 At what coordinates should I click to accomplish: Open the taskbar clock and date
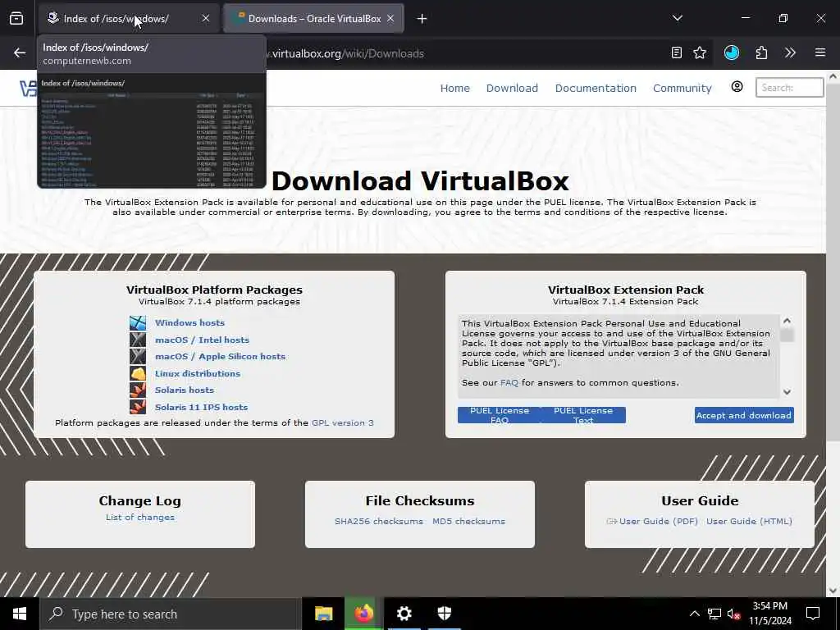[x=770, y=614]
